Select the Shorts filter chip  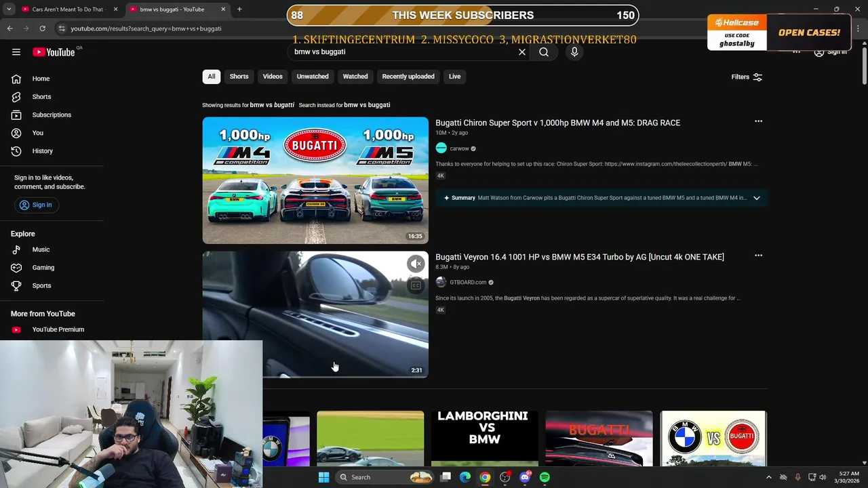pyautogui.click(x=239, y=77)
